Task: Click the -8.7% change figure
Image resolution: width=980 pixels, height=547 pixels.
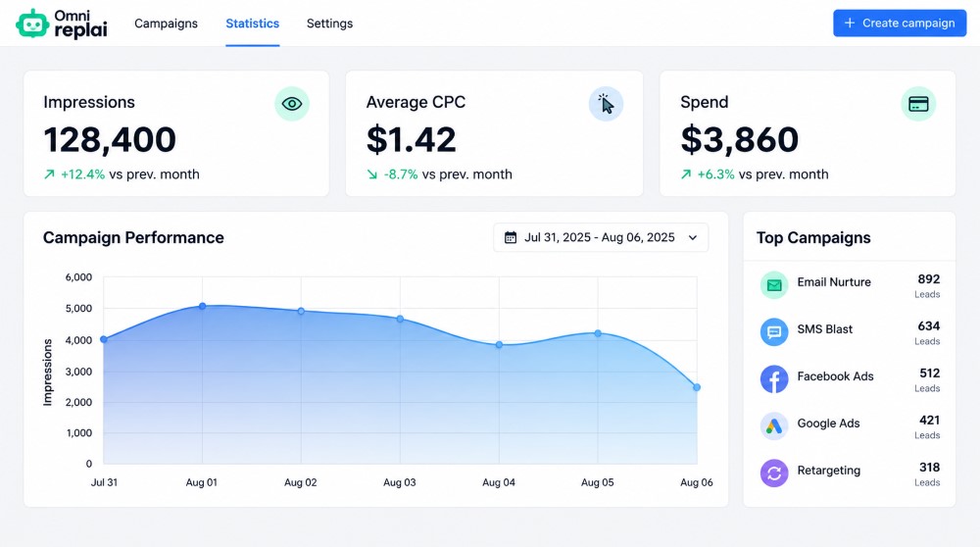Action: tap(401, 174)
